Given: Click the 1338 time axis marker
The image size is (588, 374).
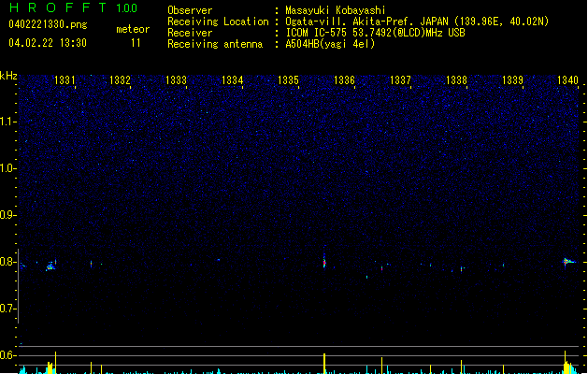Looking at the screenshot, I should tap(456, 80).
